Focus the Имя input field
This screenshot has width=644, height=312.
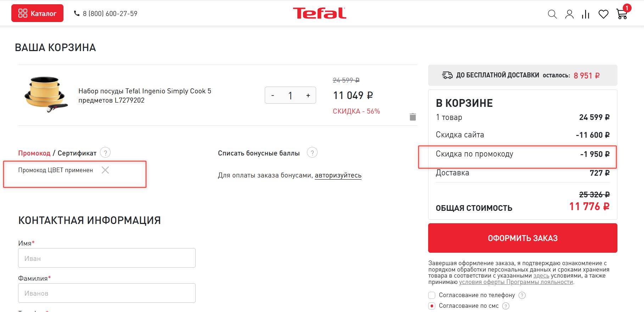pos(107,258)
